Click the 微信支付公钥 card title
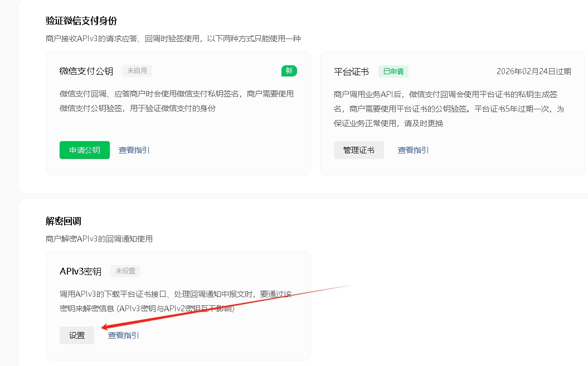The height and width of the screenshot is (366, 588). click(x=86, y=71)
